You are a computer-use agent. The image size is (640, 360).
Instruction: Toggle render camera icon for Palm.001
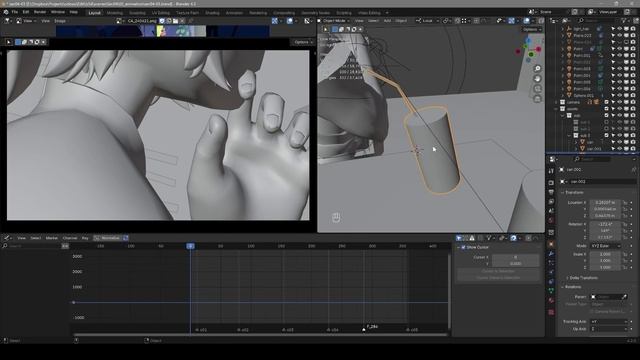tap(633, 56)
